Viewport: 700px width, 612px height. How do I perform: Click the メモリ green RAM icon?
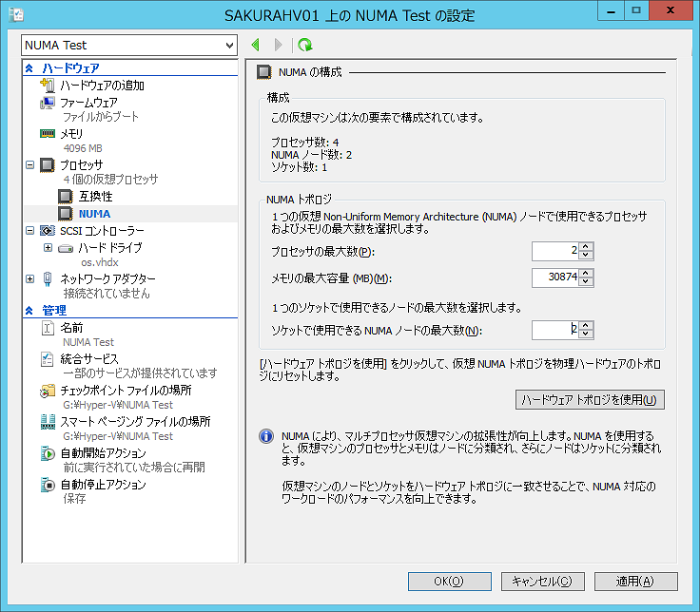(x=48, y=133)
